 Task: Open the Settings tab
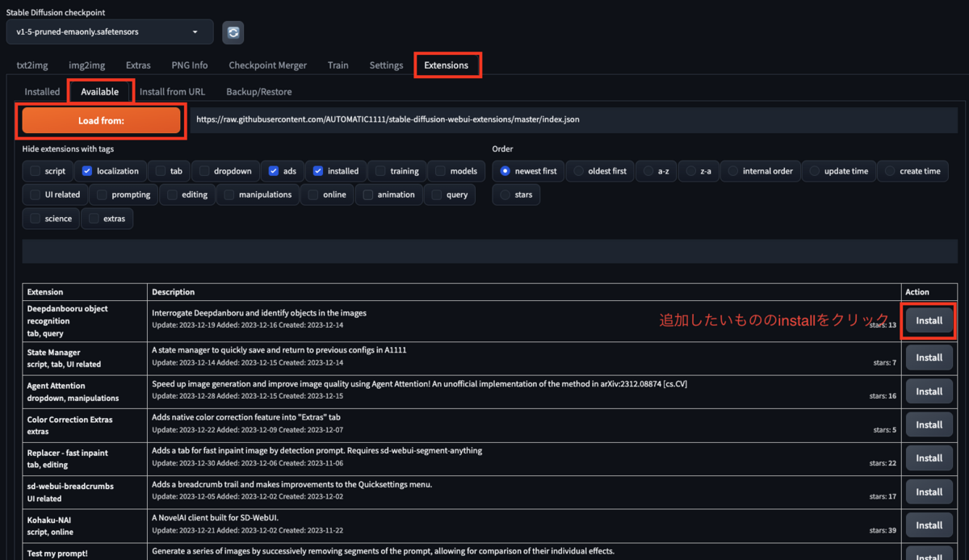pyautogui.click(x=386, y=65)
